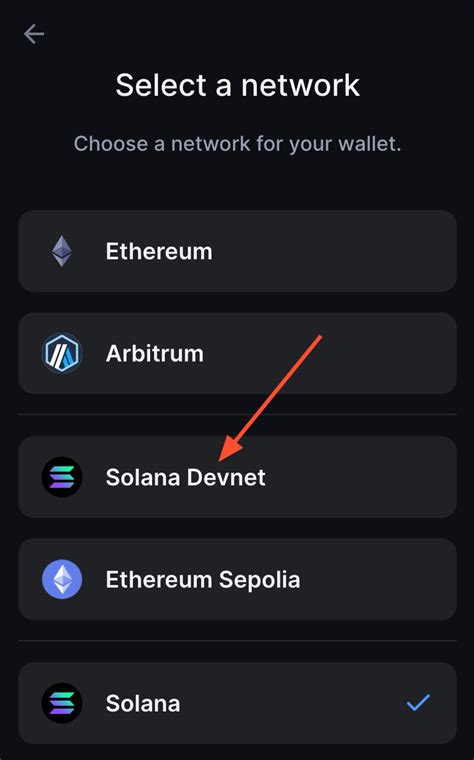Click the blue checkmark beside Solana
This screenshot has height=760, width=474.
pyautogui.click(x=418, y=702)
